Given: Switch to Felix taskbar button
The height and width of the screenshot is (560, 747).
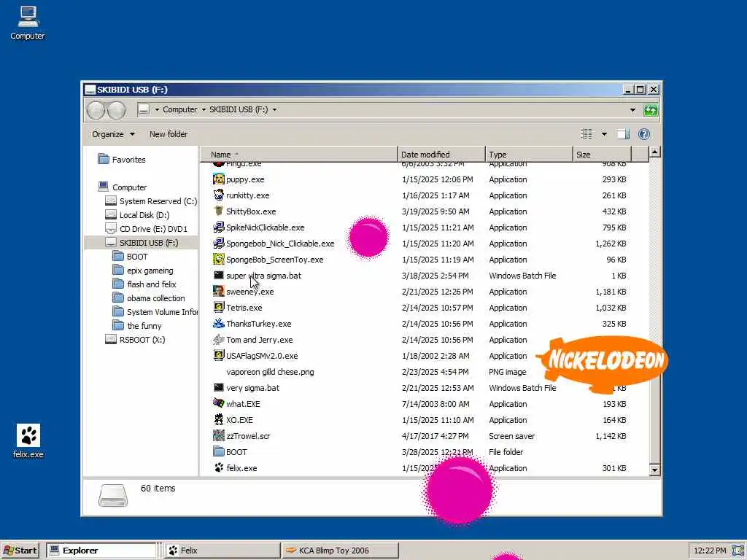Looking at the screenshot, I should pyautogui.click(x=222, y=551).
